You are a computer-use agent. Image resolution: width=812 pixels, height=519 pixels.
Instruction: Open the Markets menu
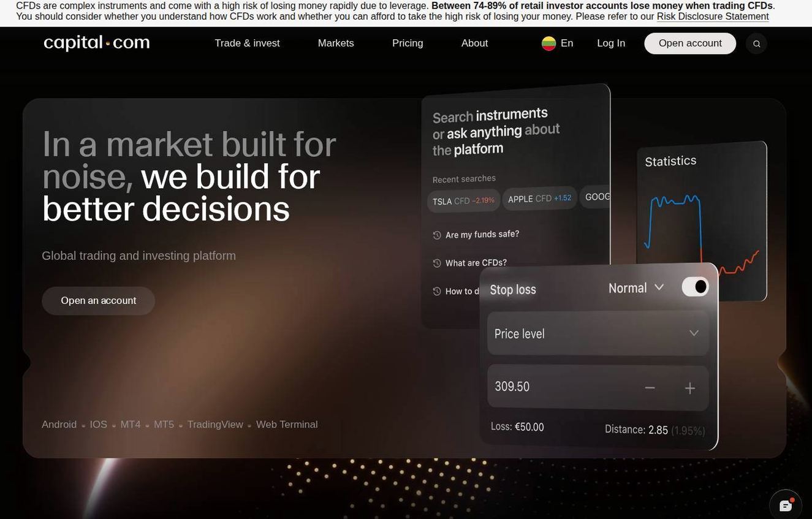[x=336, y=44]
